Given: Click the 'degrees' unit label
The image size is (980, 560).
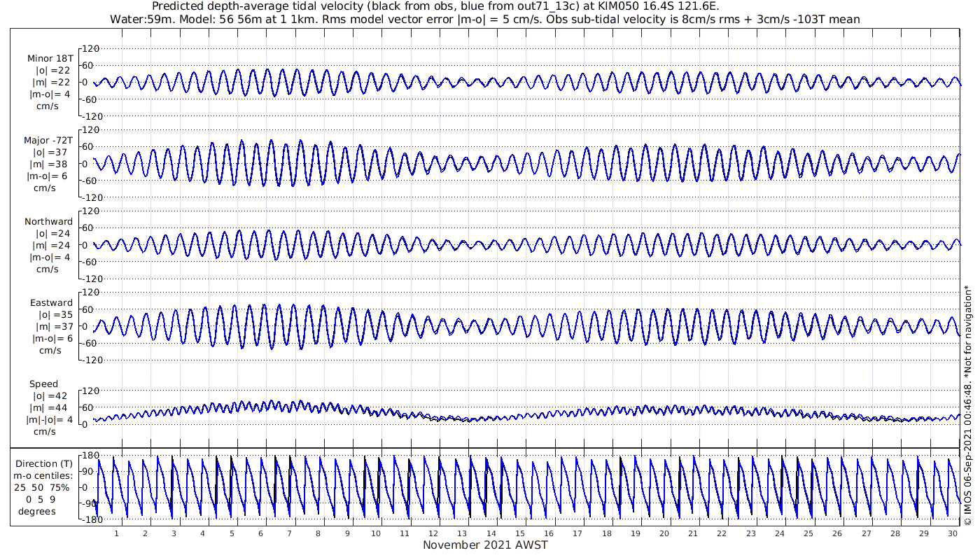Looking at the screenshot, I should point(37,511).
